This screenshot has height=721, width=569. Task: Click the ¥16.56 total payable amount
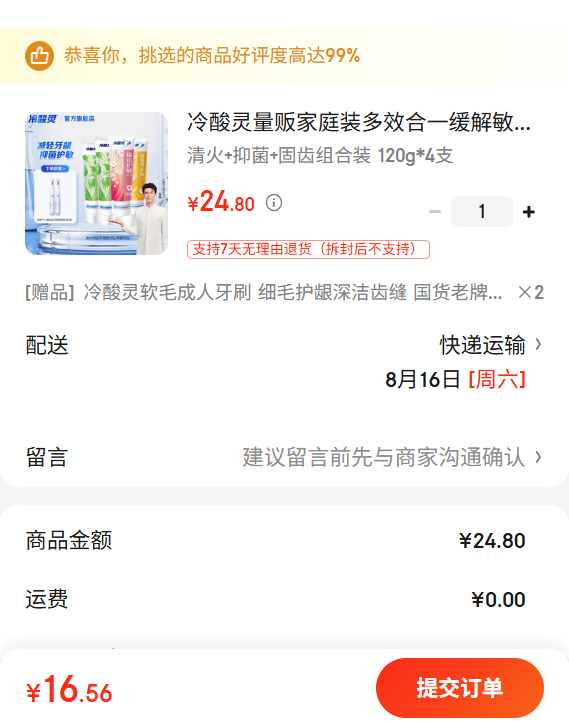pyautogui.click(x=69, y=689)
